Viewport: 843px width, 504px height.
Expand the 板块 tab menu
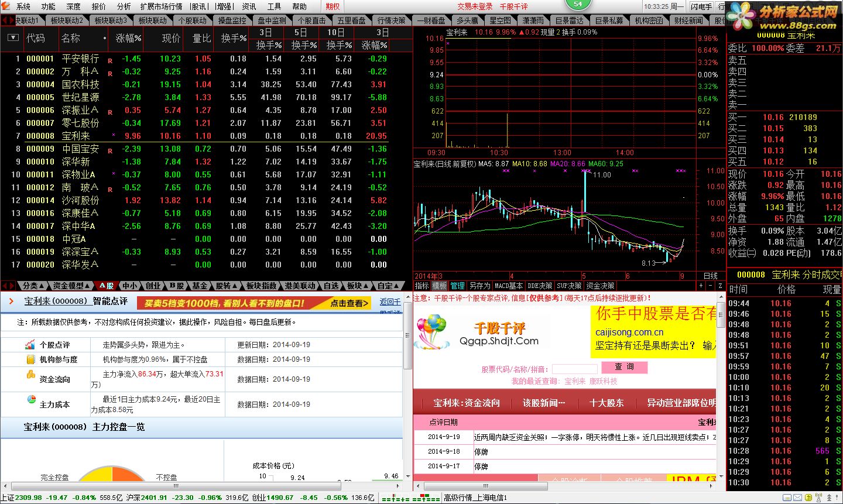(357, 286)
